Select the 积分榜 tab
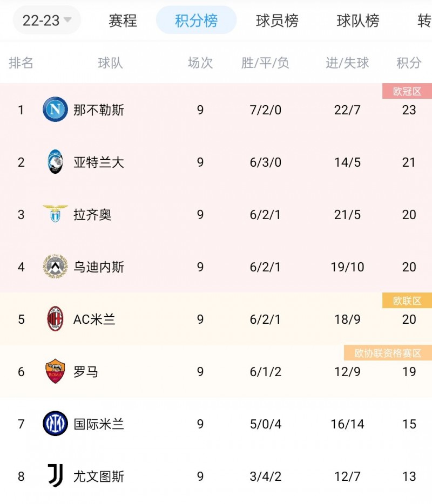Image resolution: width=432 pixels, height=504 pixels. click(196, 21)
